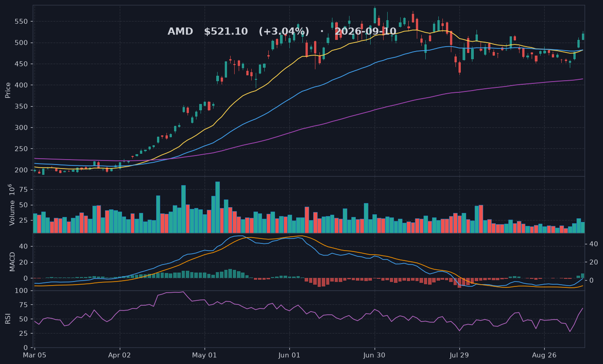
Task: Click the 40 tick on left MACD axis
Action: (x=25, y=247)
